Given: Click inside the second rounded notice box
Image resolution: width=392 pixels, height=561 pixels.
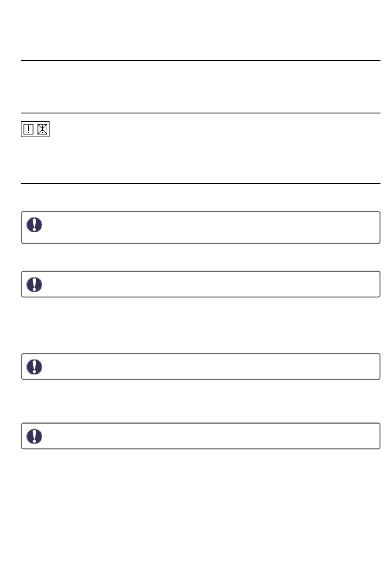Looking at the screenshot, I should point(201,284).
